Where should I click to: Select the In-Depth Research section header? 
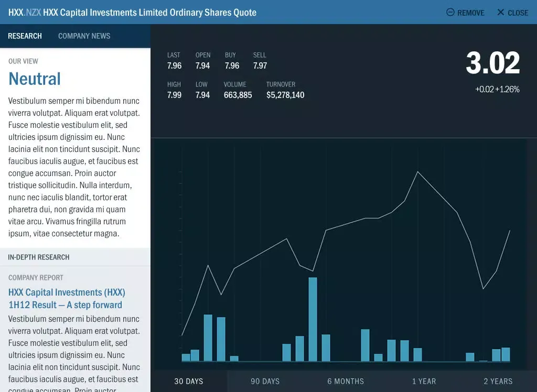(39, 257)
